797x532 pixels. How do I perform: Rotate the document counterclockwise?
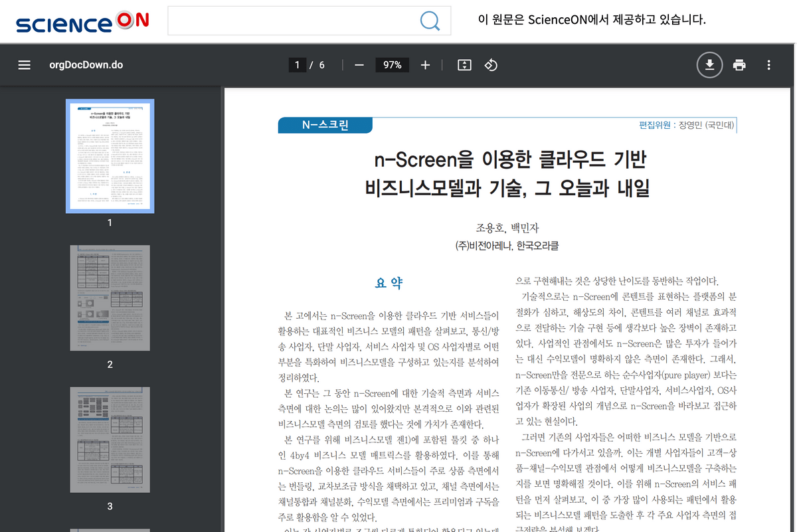tap(491, 65)
